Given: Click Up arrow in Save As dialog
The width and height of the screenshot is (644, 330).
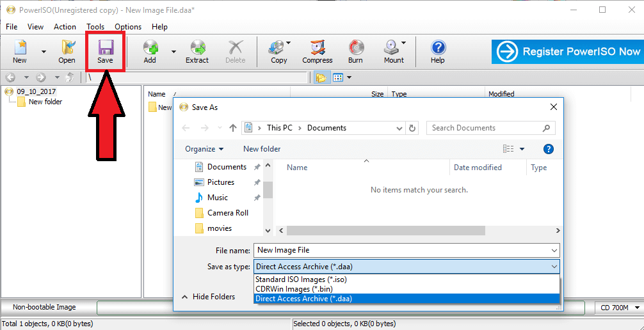Looking at the screenshot, I should [233, 128].
